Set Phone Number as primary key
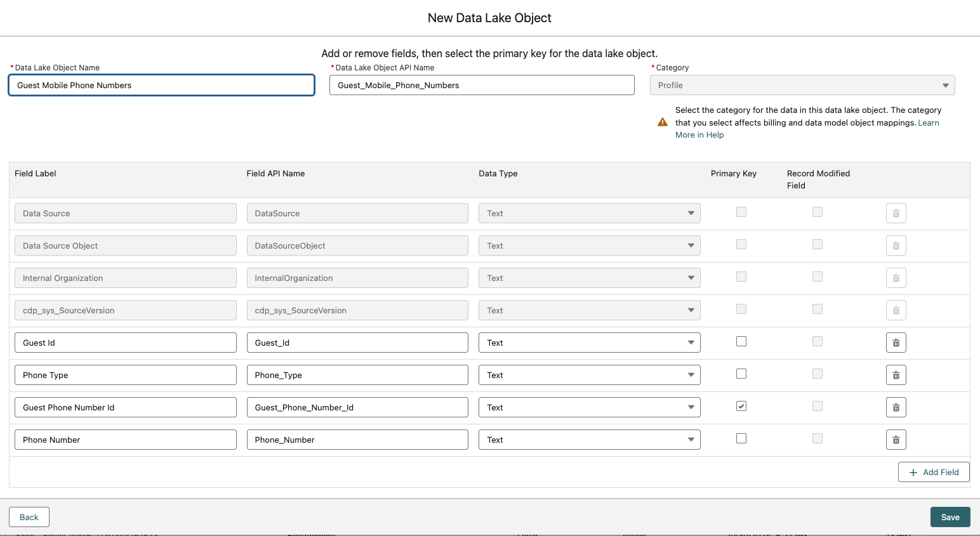 pyautogui.click(x=741, y=438)
